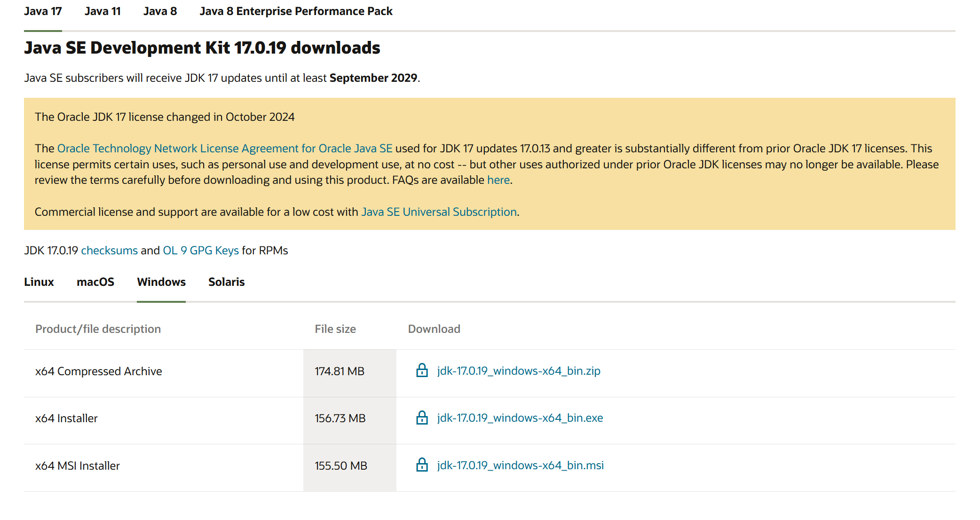Viewport: 980px width, 520px height.
Task: Click the 'x64 Installer' row description
Action: [x=66, y=418]
